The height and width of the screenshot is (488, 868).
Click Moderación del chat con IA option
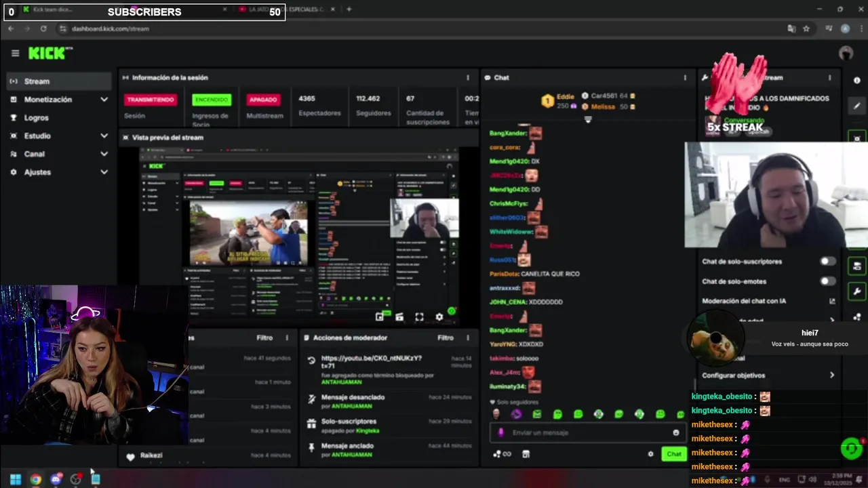point(744,301)
